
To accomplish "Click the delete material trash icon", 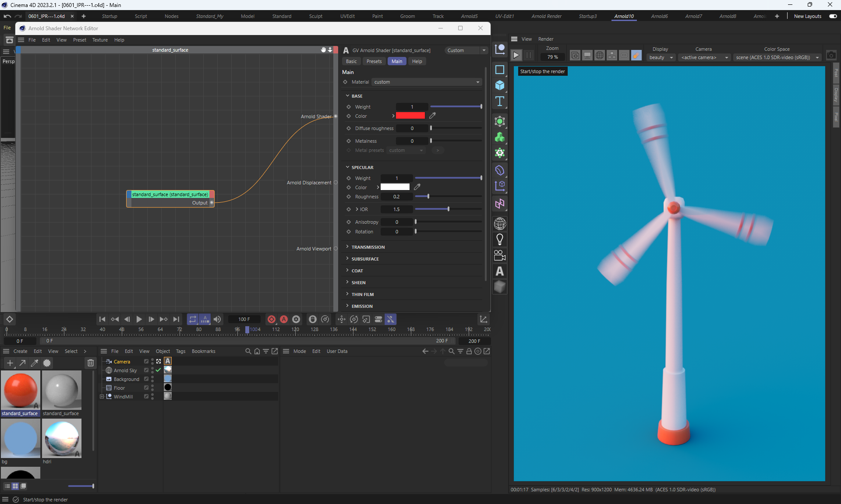I will 90,363.
